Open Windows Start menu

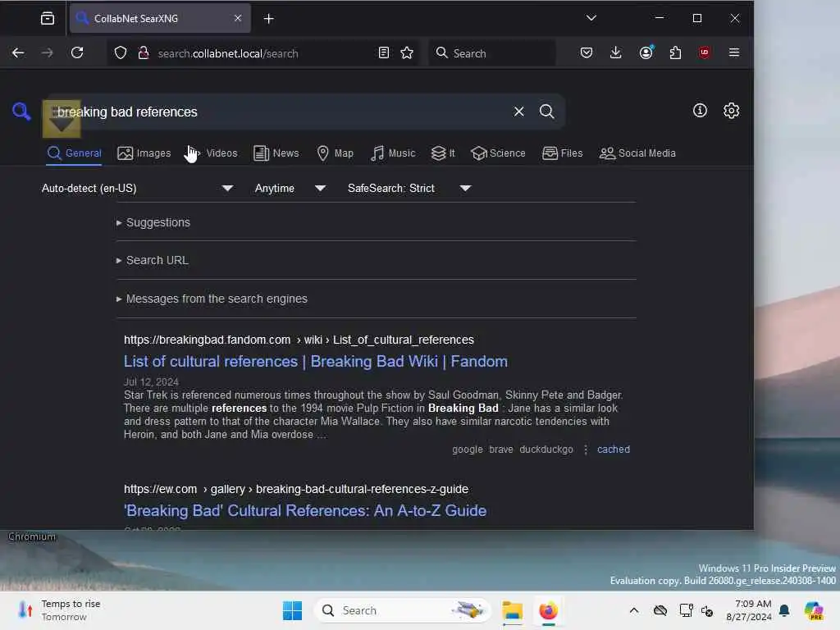pos(293,610)
